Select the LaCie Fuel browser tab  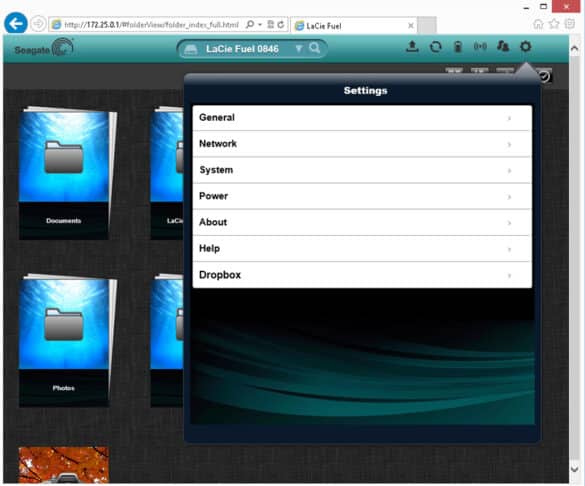point(354,26)
